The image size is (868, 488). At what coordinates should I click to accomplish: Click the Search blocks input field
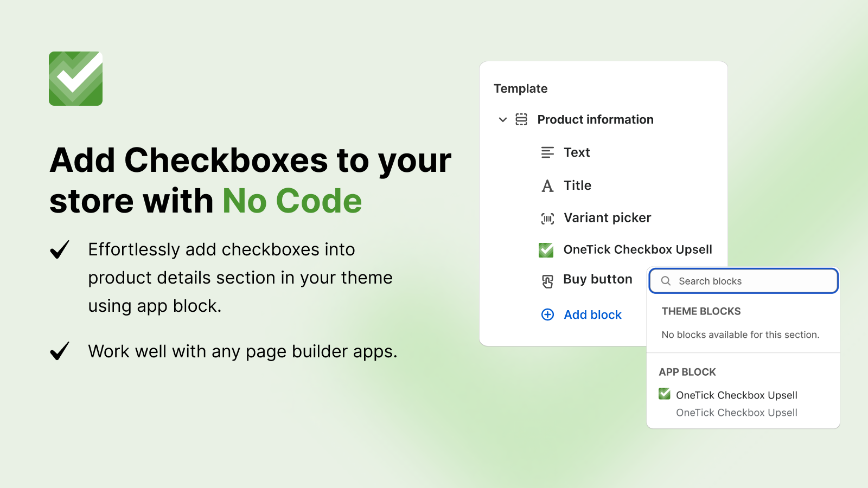[743, 281]
